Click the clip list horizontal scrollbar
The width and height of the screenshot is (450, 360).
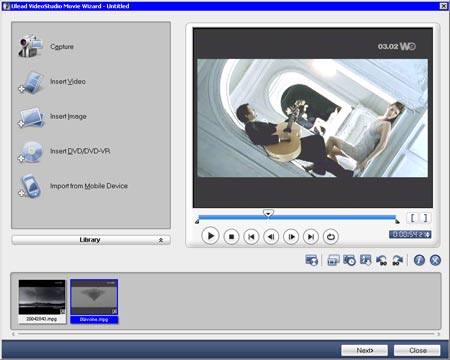[x=226, y=333]
